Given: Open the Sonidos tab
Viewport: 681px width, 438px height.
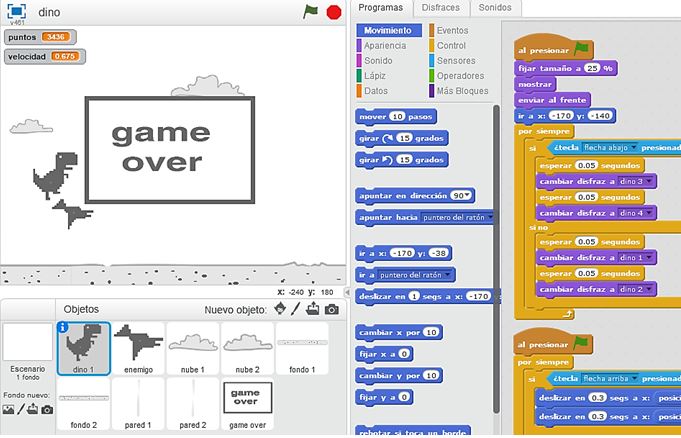Looking at the screenshot, I should [495, 8].
